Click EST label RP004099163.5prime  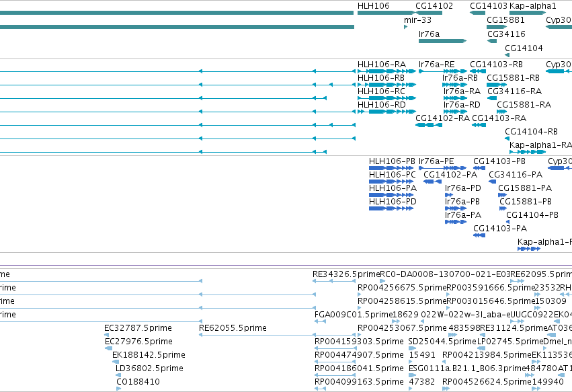coord(359,382)
